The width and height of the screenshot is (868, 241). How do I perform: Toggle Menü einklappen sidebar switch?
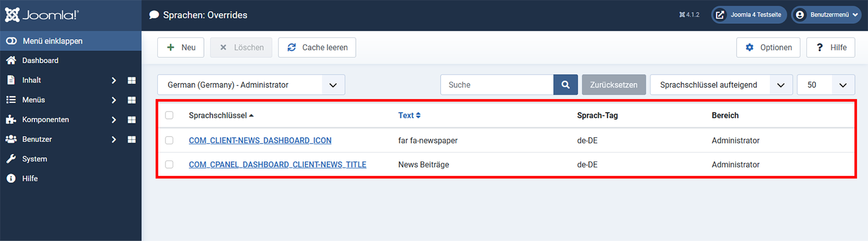(11, 41)
